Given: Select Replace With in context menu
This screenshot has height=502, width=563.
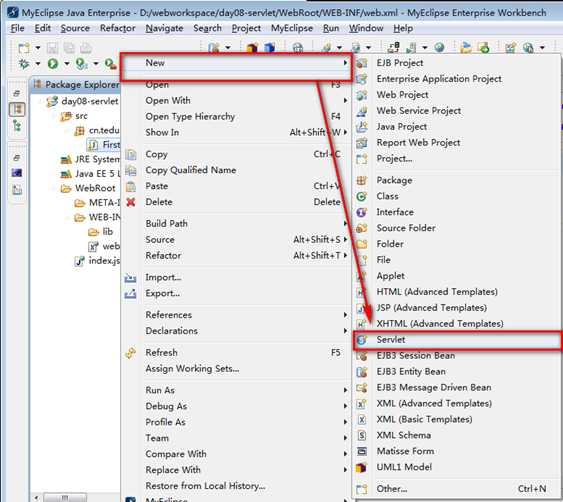Looking at the screenshot, I should pyautogui.click(x=236, y=470).
